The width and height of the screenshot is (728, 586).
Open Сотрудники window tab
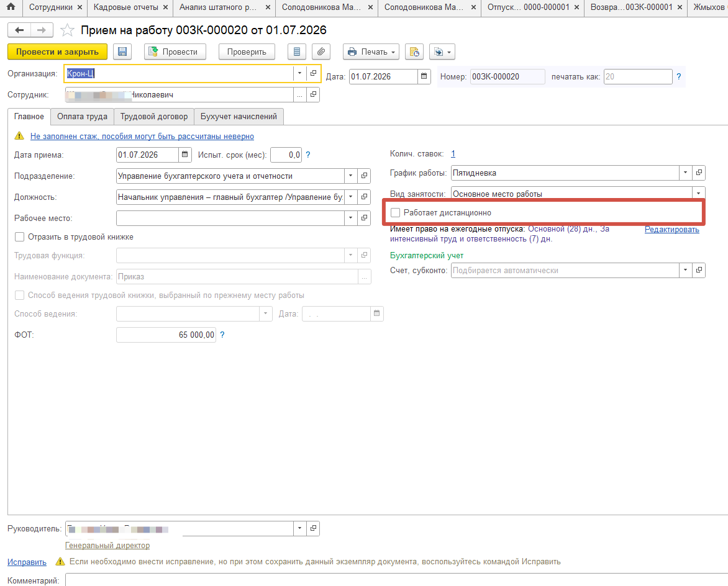50,7
